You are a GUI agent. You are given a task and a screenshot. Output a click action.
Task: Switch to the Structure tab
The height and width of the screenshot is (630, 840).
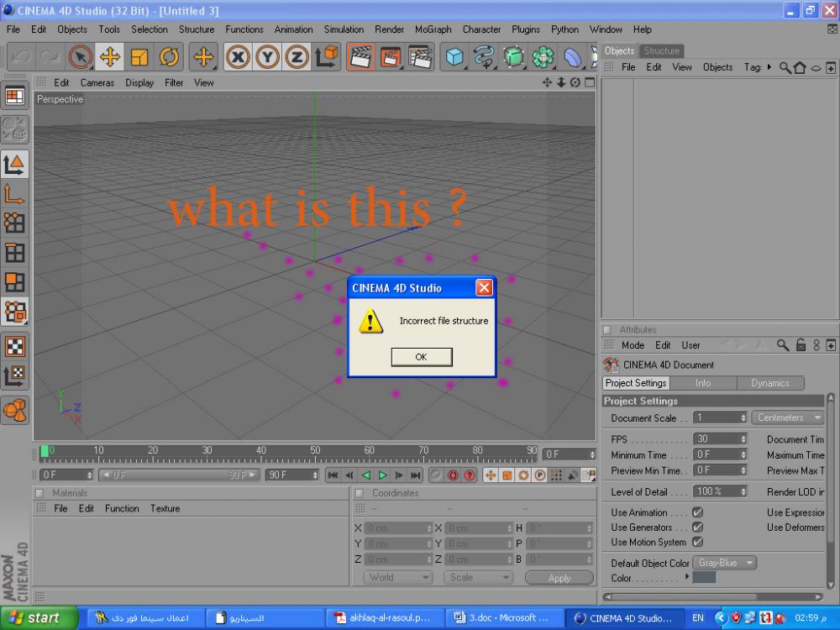(662, 51)
